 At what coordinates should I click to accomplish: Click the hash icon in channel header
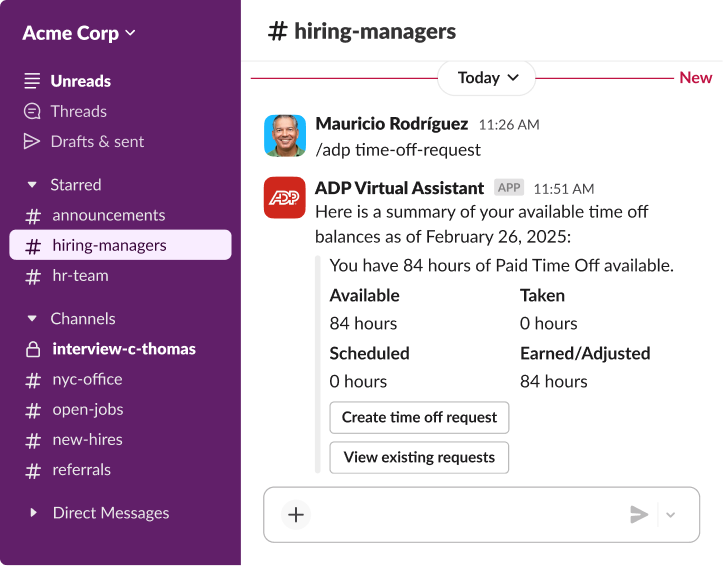pos(278,31)
